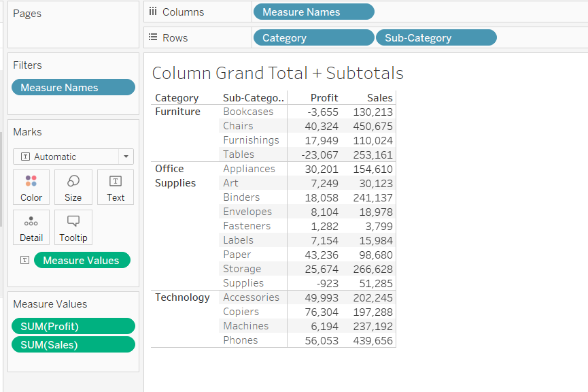Select the Furniture category label
The image size is (588, 392).
pyautogui.click(x=177, y=112)
